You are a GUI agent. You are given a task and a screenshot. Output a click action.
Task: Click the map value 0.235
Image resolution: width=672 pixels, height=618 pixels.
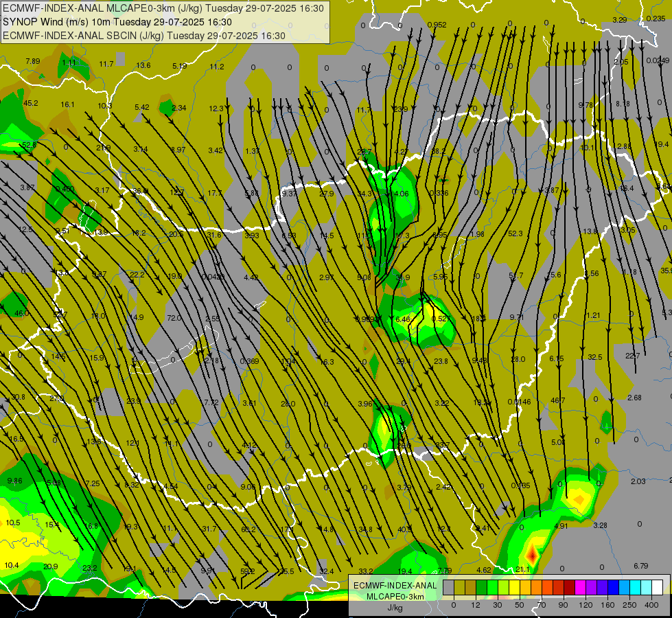(x=656, y=19)
